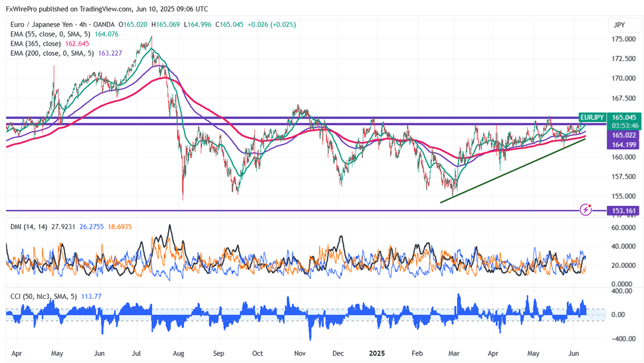Click the Oct label on time axis

point(257,353)
